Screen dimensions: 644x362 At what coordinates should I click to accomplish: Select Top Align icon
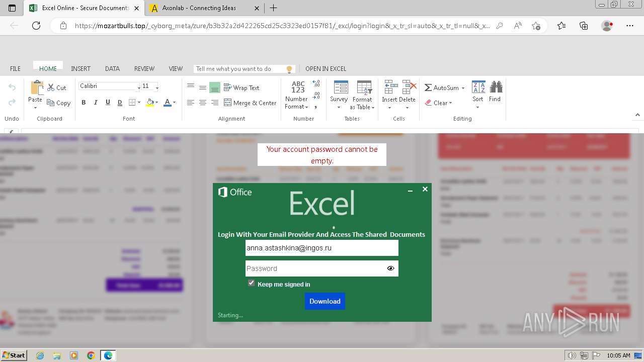click(x=191, y=86)
